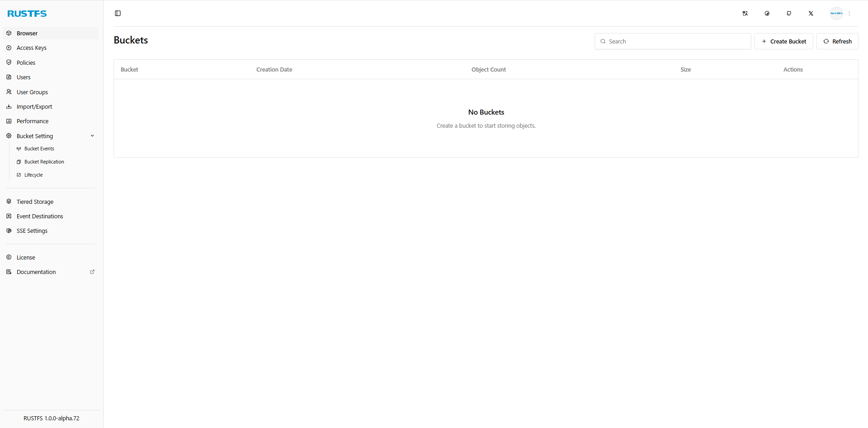Click 'Create a bucket to start storing objects' text
868x428 pixels.
[486, 125]
